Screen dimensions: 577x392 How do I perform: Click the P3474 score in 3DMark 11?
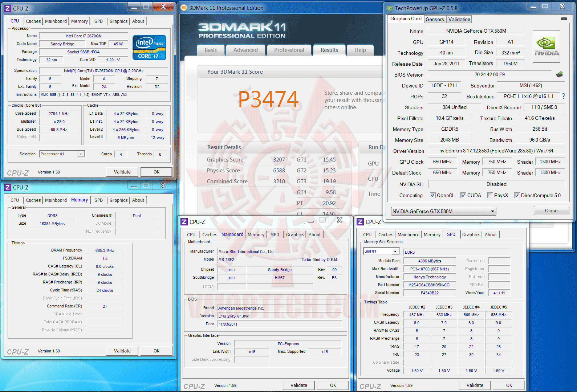click(x=268, y=99)
